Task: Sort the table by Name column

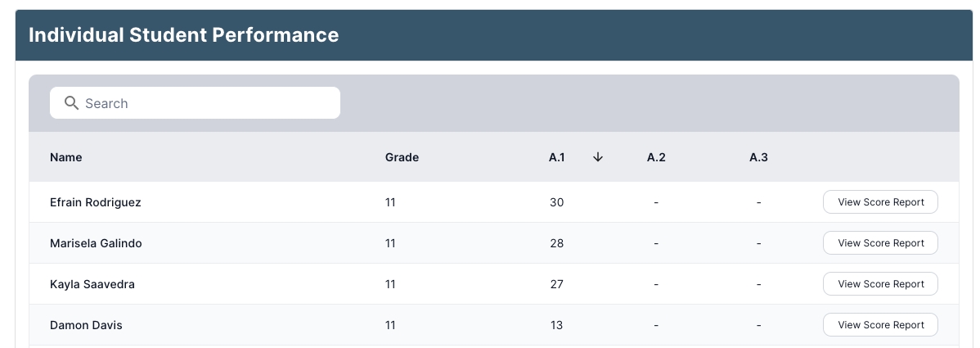Action: pos(66,157)
